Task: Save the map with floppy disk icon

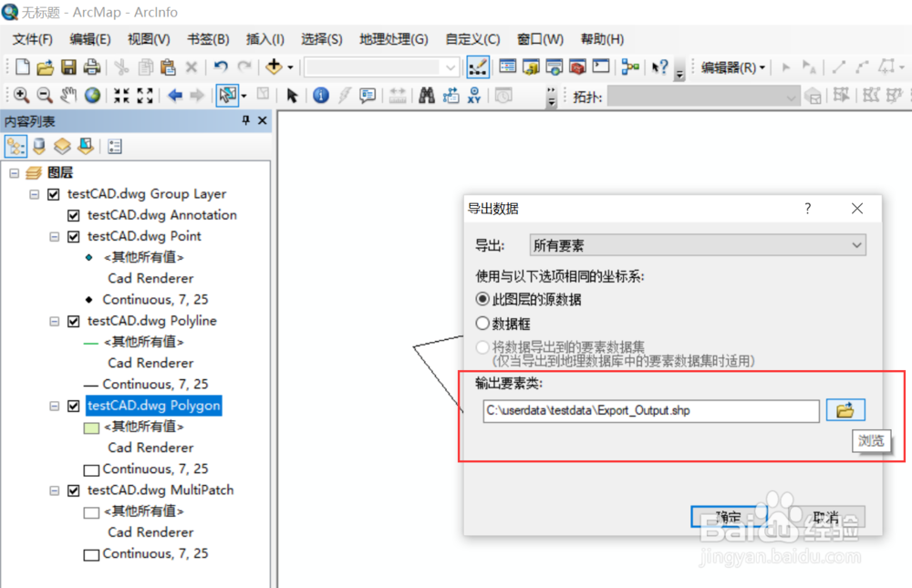Action: (68, 67)
